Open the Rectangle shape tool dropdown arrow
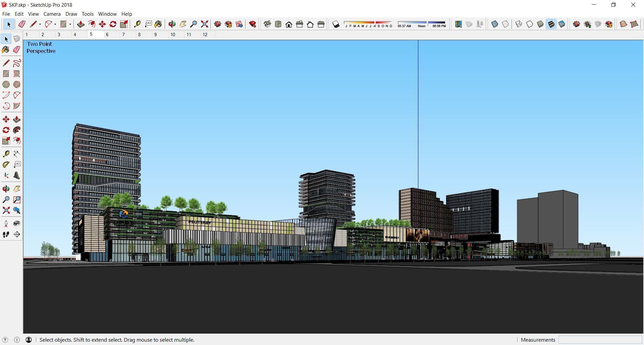Image resolution: width=644 pixels, height=345 pixels. coord(70,24)
